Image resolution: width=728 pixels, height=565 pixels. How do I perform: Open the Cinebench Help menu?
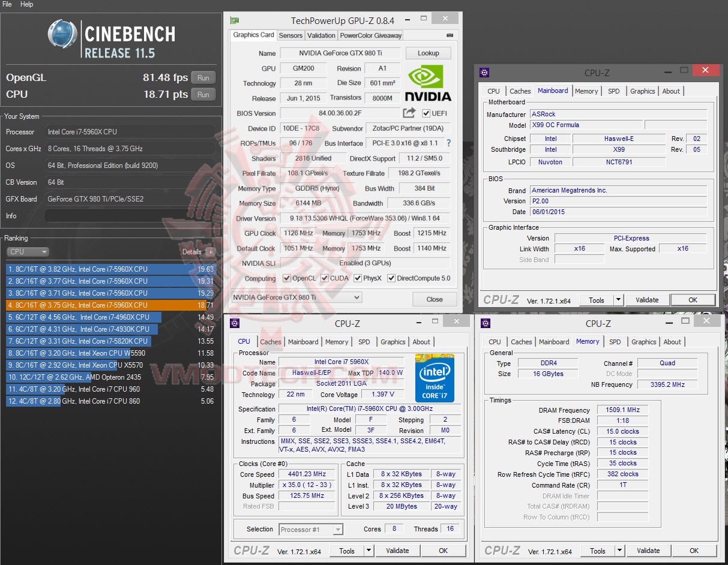click(27, 4)
